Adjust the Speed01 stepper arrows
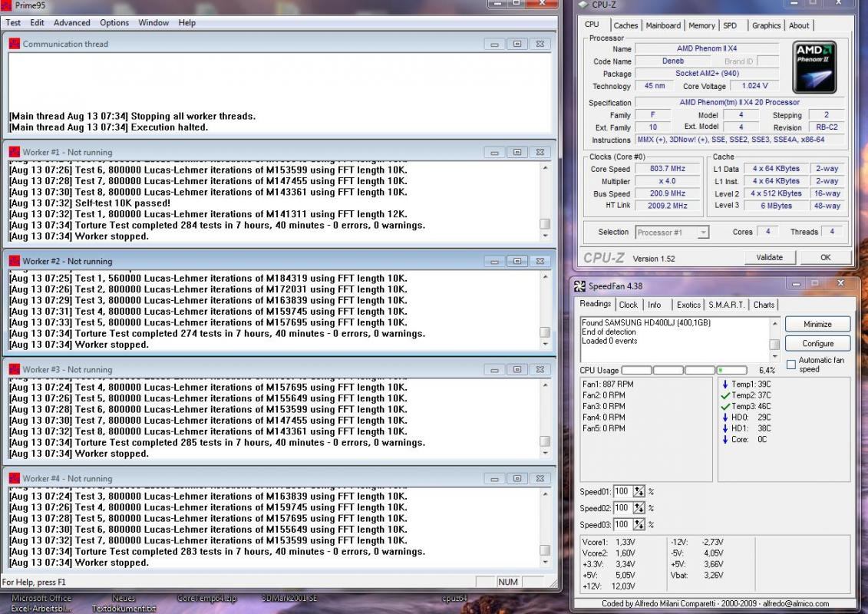 coord(639,492)
